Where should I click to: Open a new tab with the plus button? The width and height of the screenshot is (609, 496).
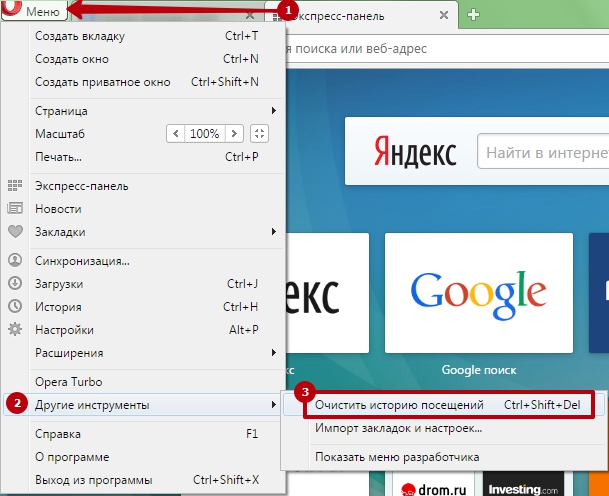point(474,14)
